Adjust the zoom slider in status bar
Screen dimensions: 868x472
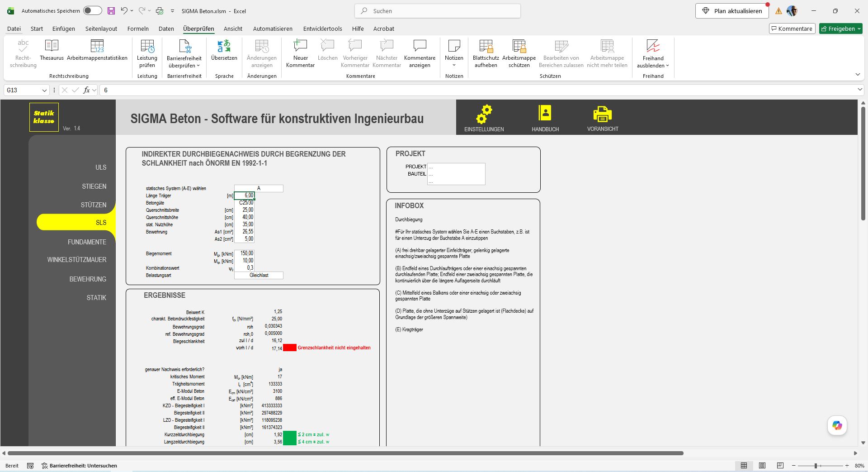point(816,466)
